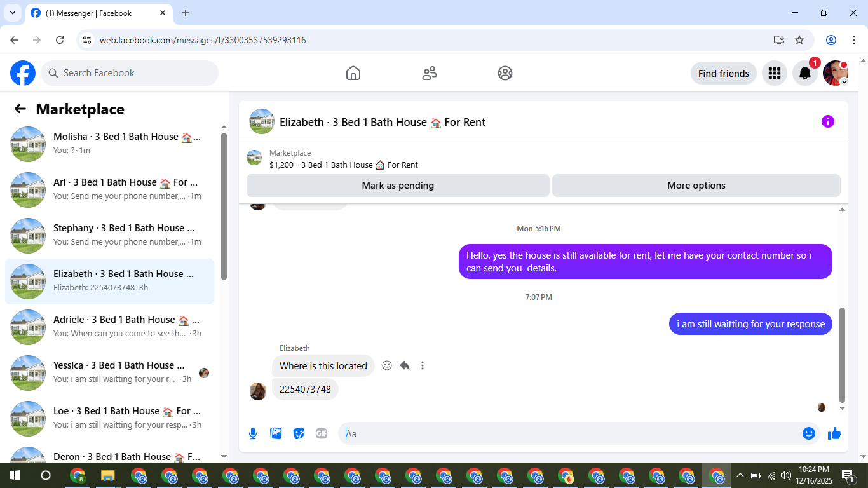Image resolution: width=868 pixels, height=488 pixels.
Task: Open Ari conversation
Action: click(x=109, y=189)
